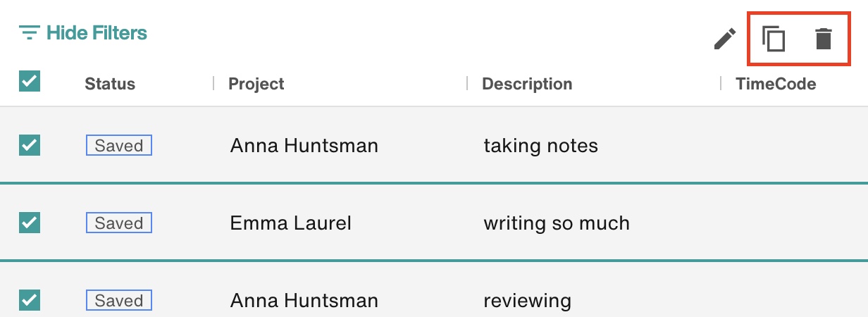
Task: Sort by the Project column header
Action: (x=256, y=84)
